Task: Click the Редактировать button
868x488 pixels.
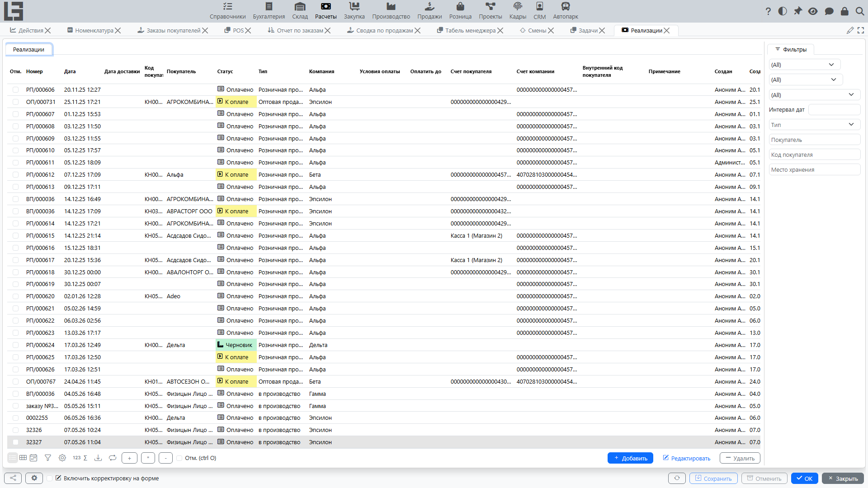Action: 686,458
